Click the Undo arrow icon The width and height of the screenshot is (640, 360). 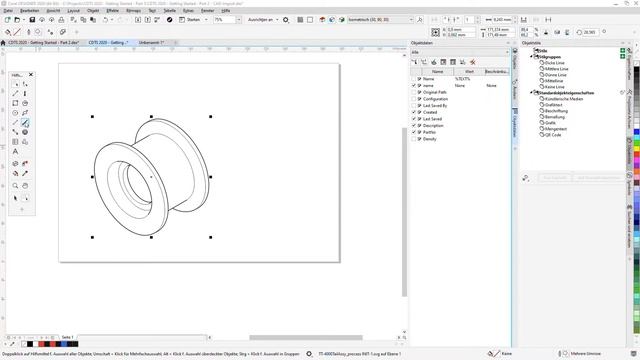pos(105,20)
